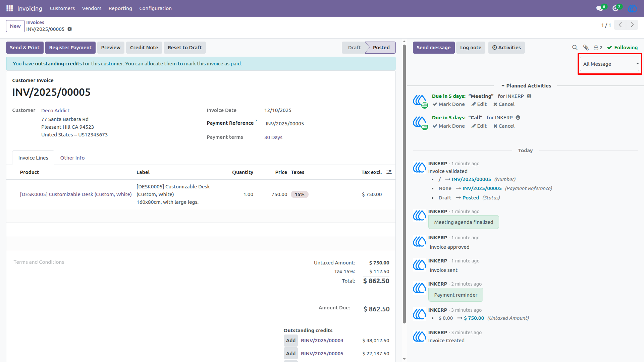Open the Deco Addict customer link
This screenshot has height=362, width=644.
(x=55, y=111)
